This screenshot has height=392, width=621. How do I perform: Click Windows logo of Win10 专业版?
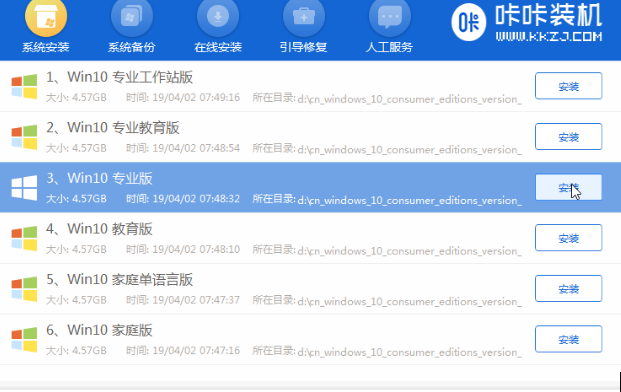pyautogui.click(x=24, y=188)
